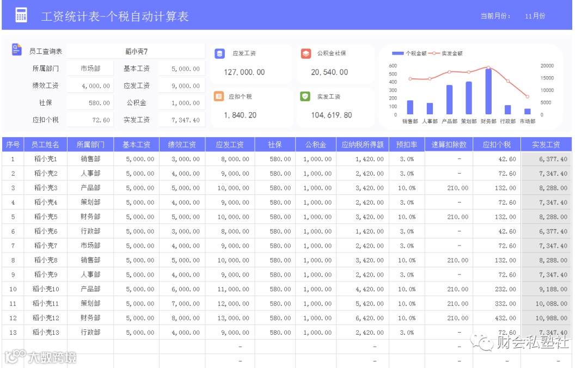The height and width of the screenshot is (368, 588).
Task: Click the 6,420.00 taxable income cell
Action: [363, 318]
